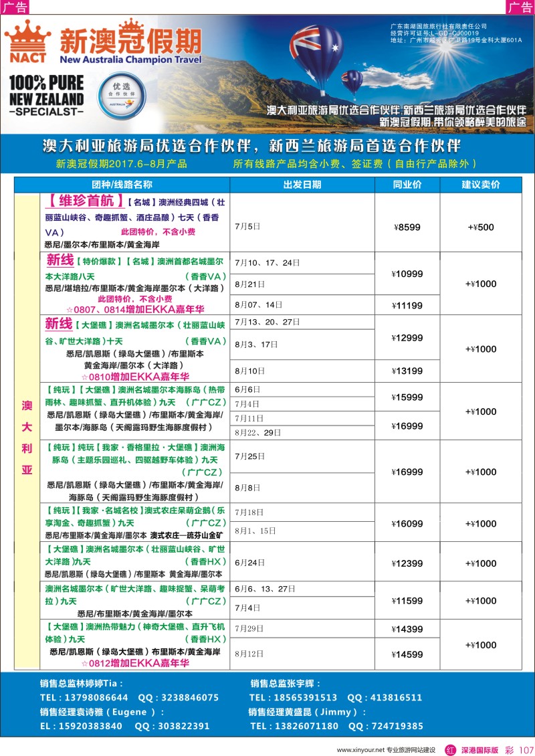Select the 8月1、15日 departure dates
This screenshot has height=756, width=535.
[x=255, y=531]
